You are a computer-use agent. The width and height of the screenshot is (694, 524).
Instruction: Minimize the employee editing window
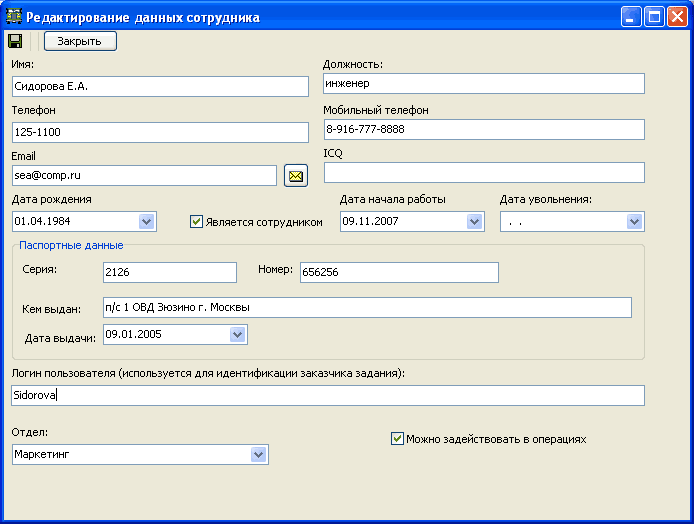pyautogui.click(x=631, y=17)
